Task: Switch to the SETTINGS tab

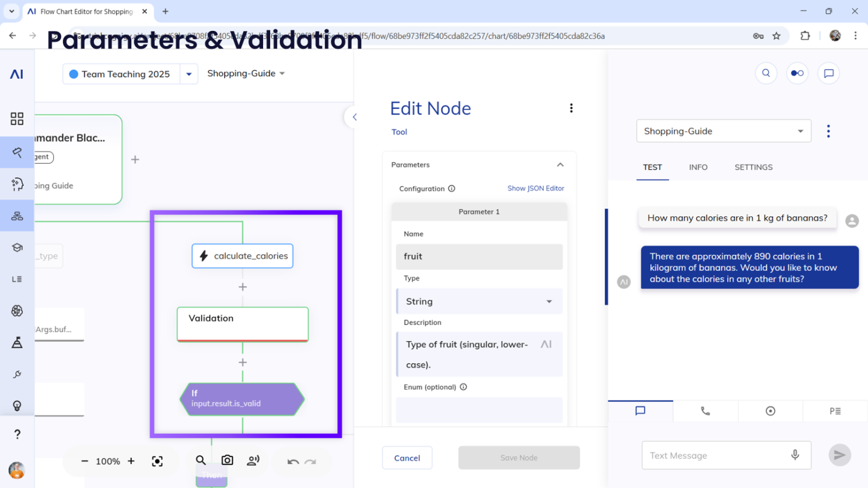Action: (753, 167)
